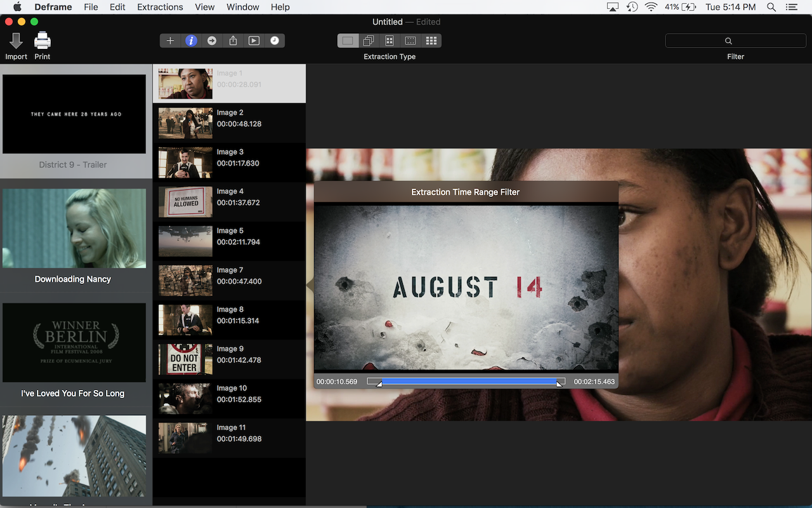Screen dimensions: 812x508
Task: Open the Apple menu
Action: [x=17, y=7]
